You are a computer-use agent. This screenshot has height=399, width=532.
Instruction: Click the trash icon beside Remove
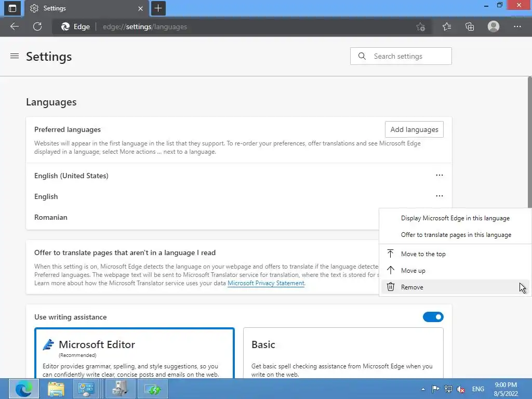[391, 287]
